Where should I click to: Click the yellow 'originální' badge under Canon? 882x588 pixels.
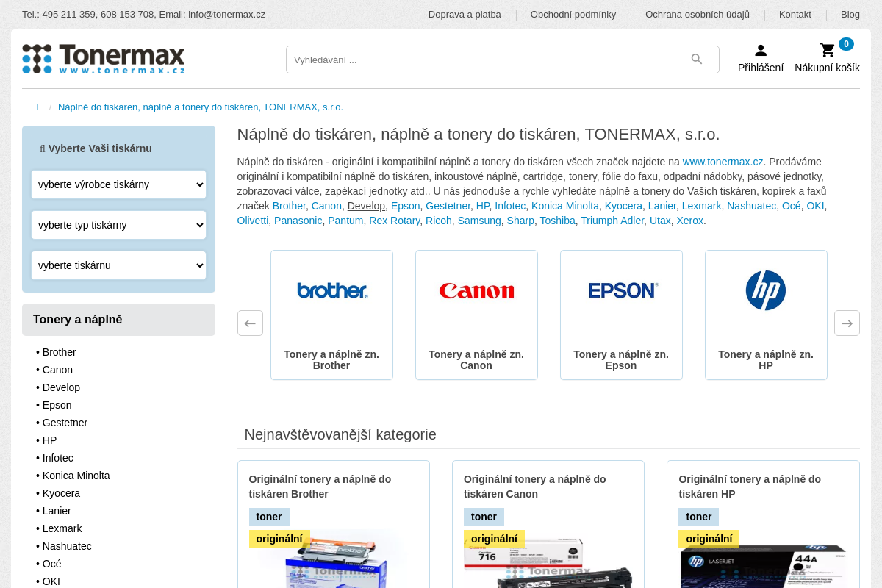pyautogui.click(x=494, y=539)
